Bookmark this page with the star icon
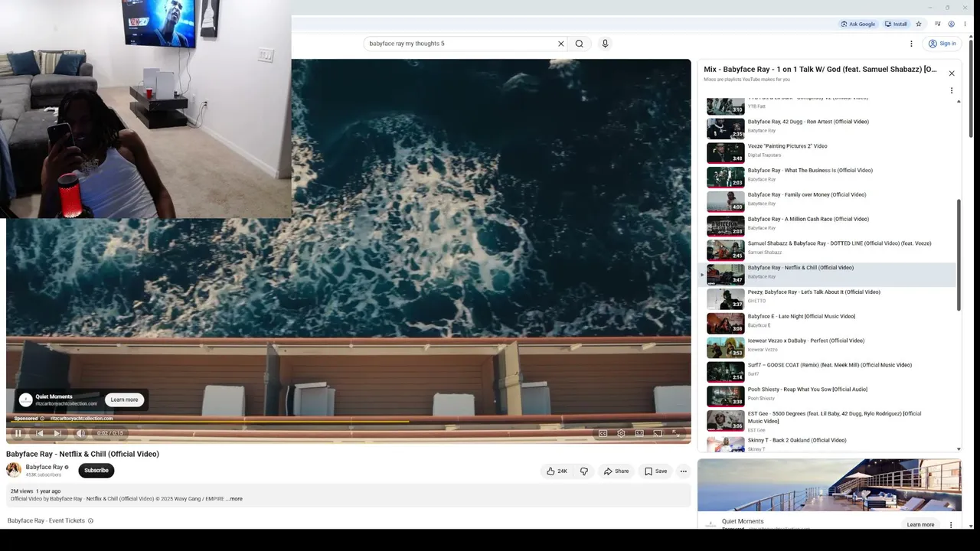This screenshot has height=551, width=980. pos(919,24)
